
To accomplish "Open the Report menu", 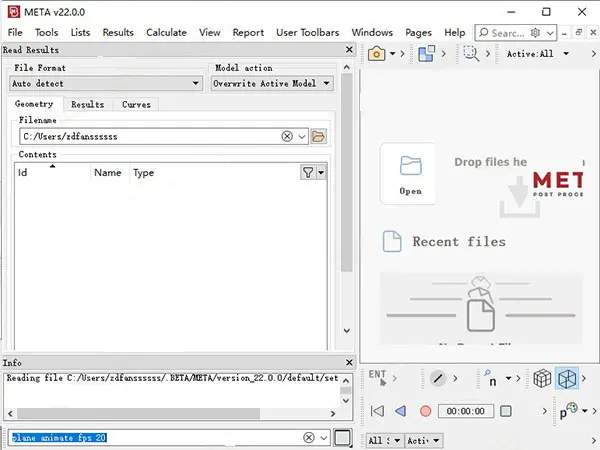I will [x=248, y=33].
